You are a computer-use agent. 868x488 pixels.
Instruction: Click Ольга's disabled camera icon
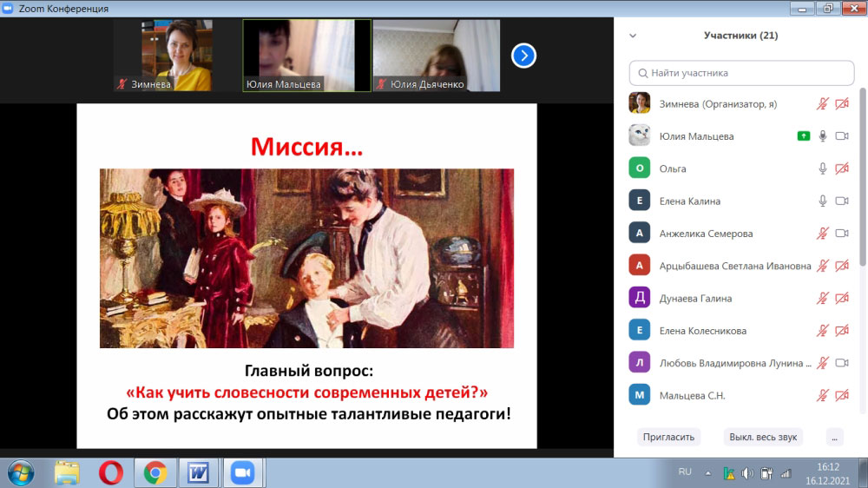842,168
